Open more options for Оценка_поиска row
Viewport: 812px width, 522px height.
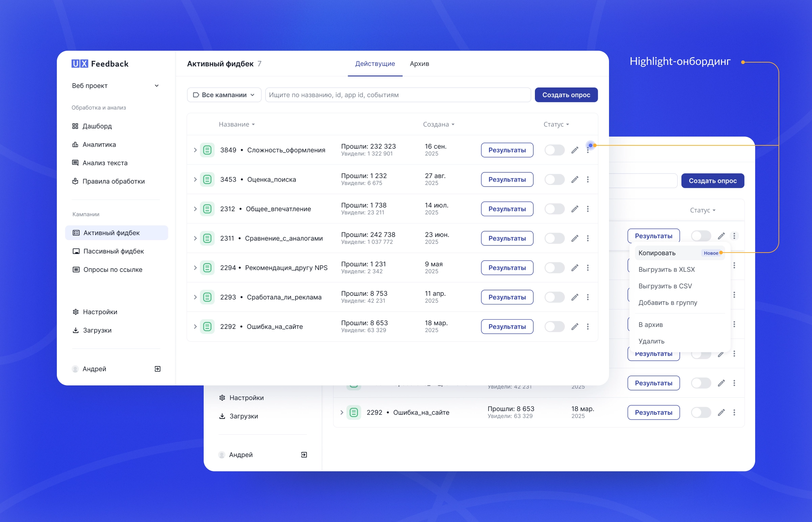point(588,179)
